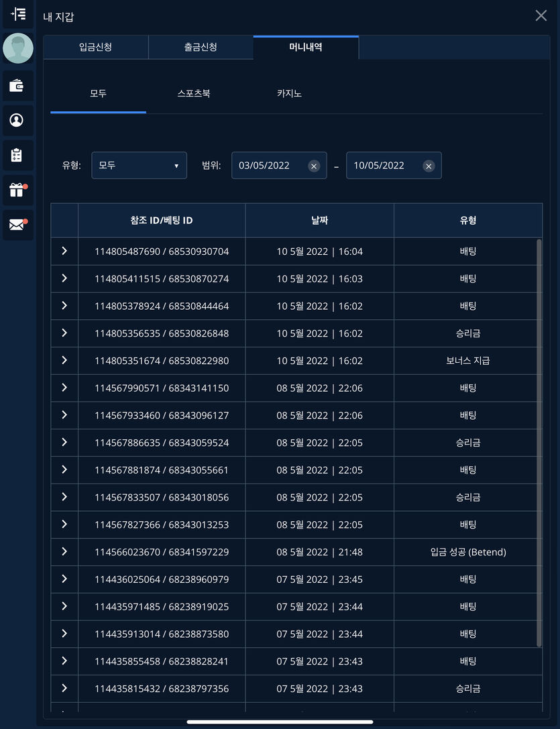This screenshot has width=560, height=729.
Task: Click the 날짜 column header
Action: pyautogui.click(x=319, y=221)
